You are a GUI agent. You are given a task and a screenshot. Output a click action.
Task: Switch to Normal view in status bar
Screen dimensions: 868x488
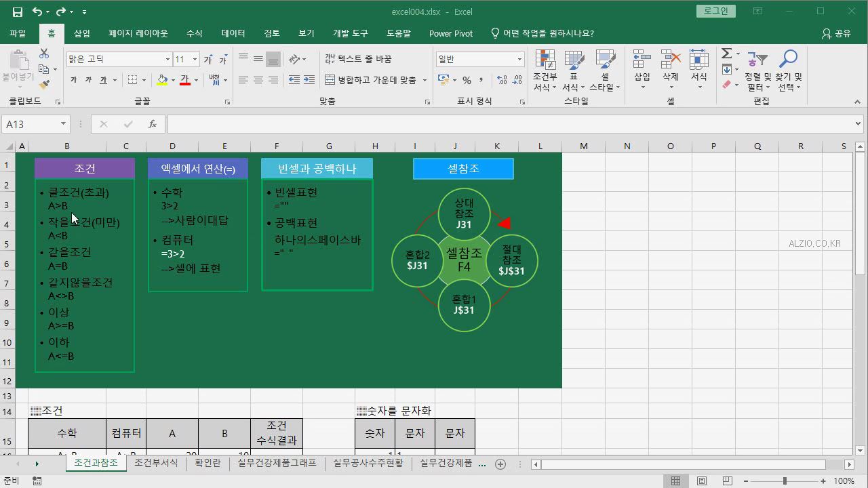[x=675, y=481]
